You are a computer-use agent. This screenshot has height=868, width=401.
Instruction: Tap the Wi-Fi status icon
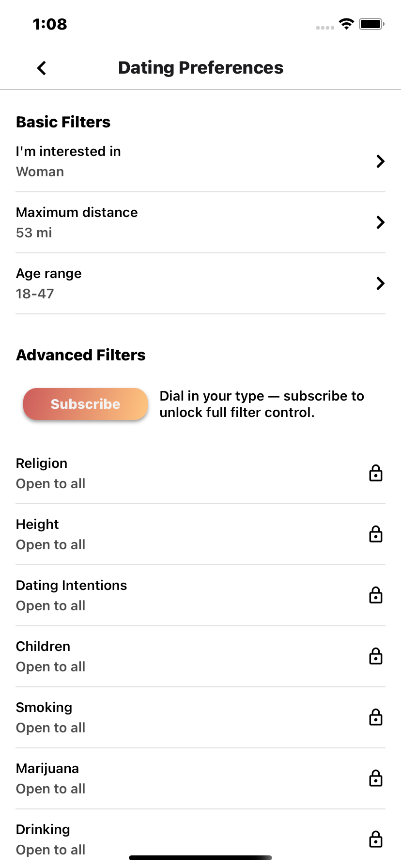(x=346, y=24)
